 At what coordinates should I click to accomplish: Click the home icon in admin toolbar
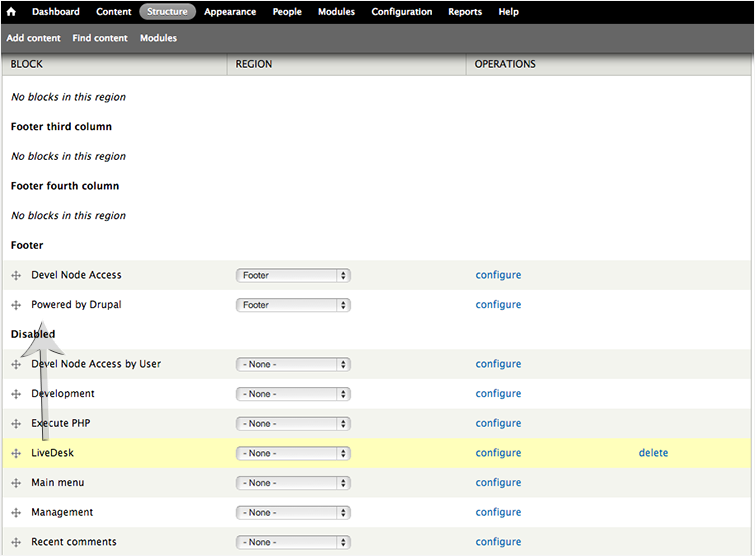(x=12, y=12)
